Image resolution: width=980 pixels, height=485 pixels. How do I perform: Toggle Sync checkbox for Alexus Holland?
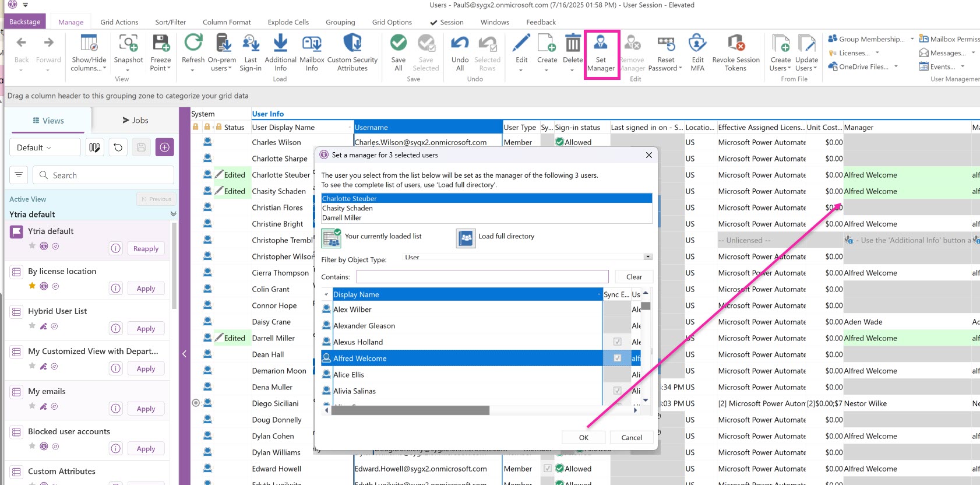[617, 342]
